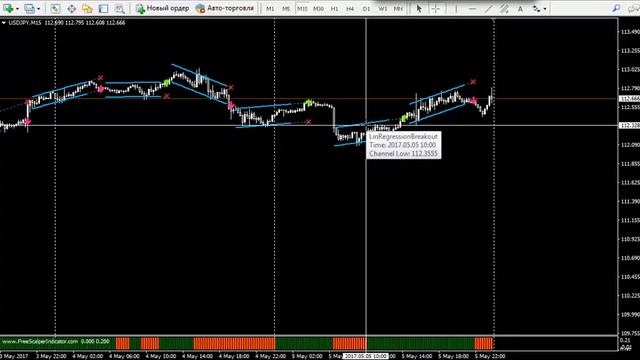This screenshot has height=360, width=640.
Task: Switch to the MN timeframe
Action: (398, 9)
